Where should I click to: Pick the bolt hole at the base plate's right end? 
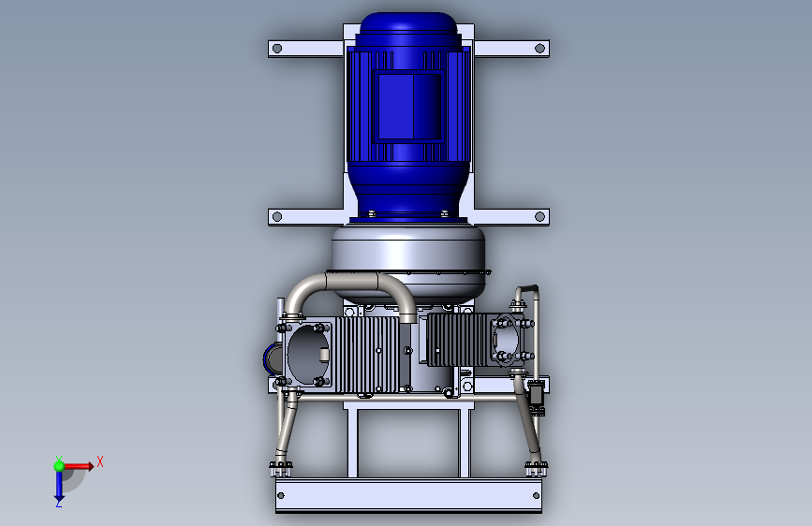coord(536,495)
